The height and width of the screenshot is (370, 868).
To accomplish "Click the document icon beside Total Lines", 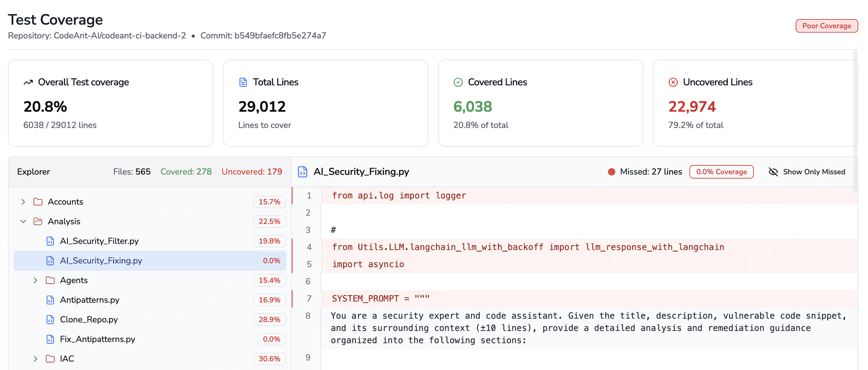I will pos(243,82).
